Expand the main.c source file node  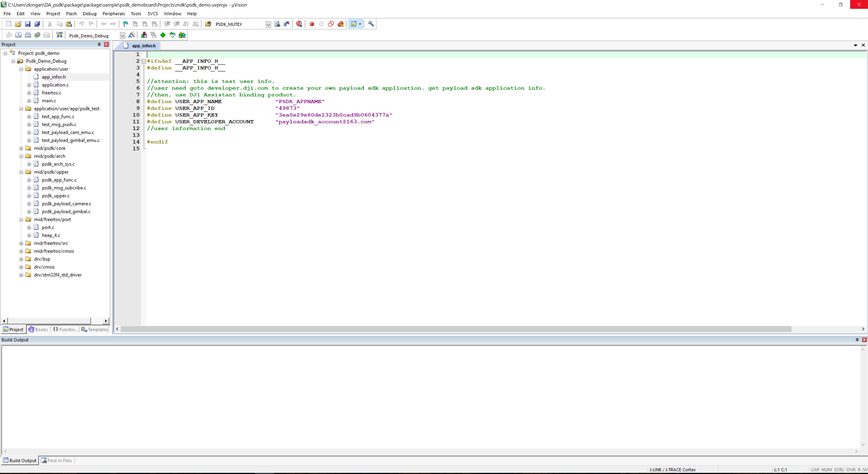point(29,100)
